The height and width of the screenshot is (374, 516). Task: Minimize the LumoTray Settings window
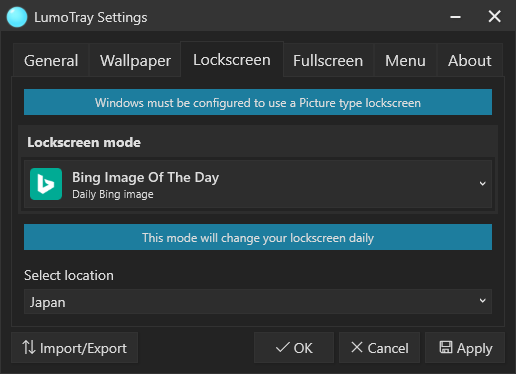pos(455,17)
